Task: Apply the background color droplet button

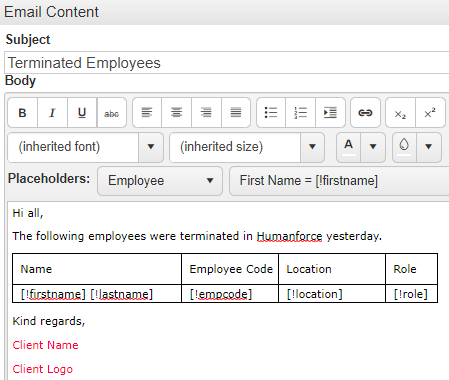Action: click(404, 147)
